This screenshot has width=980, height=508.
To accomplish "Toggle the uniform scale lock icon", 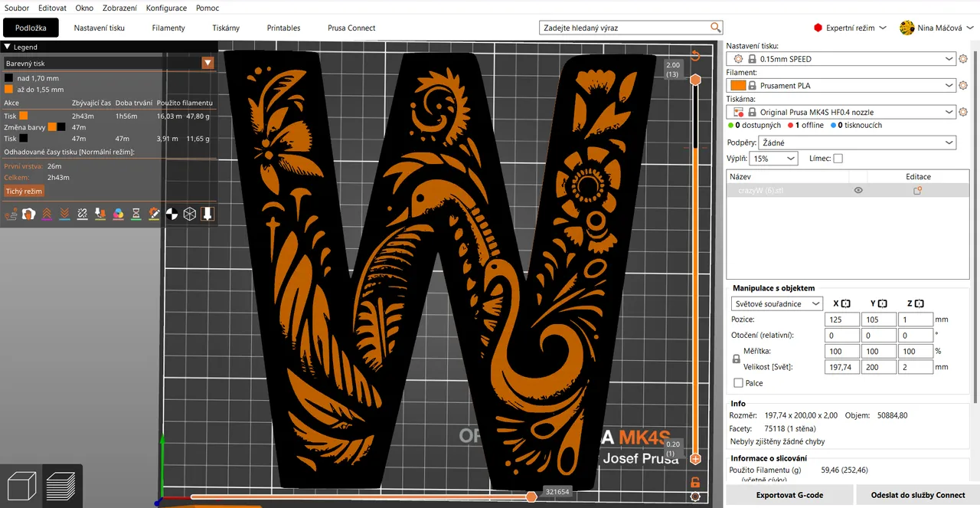I will (x=737, y=359).
